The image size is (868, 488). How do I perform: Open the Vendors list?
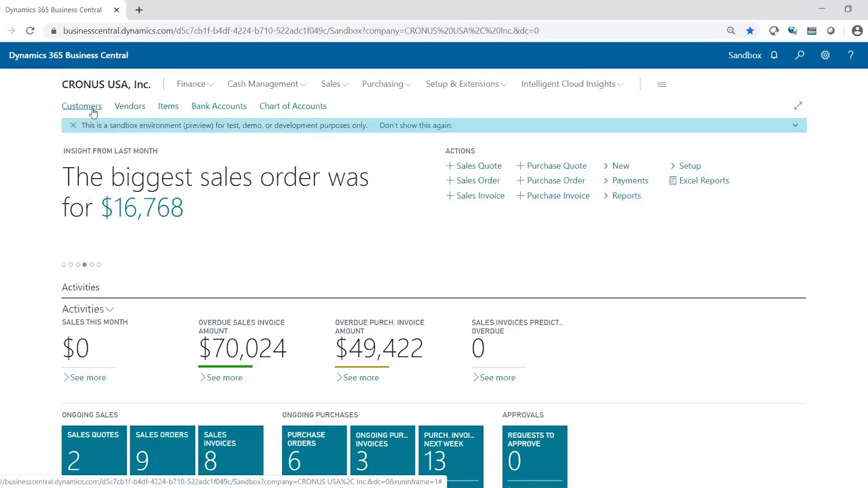pos(130,106)
